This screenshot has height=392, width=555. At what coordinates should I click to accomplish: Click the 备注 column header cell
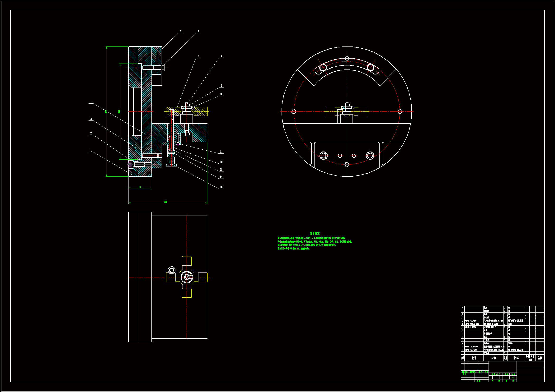tap(540, 358)
